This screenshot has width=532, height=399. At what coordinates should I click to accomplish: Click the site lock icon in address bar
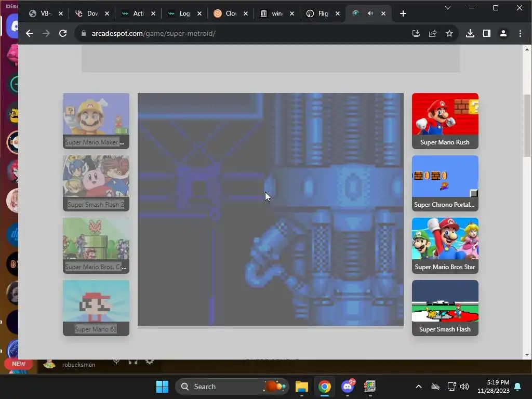coord(84,33)
